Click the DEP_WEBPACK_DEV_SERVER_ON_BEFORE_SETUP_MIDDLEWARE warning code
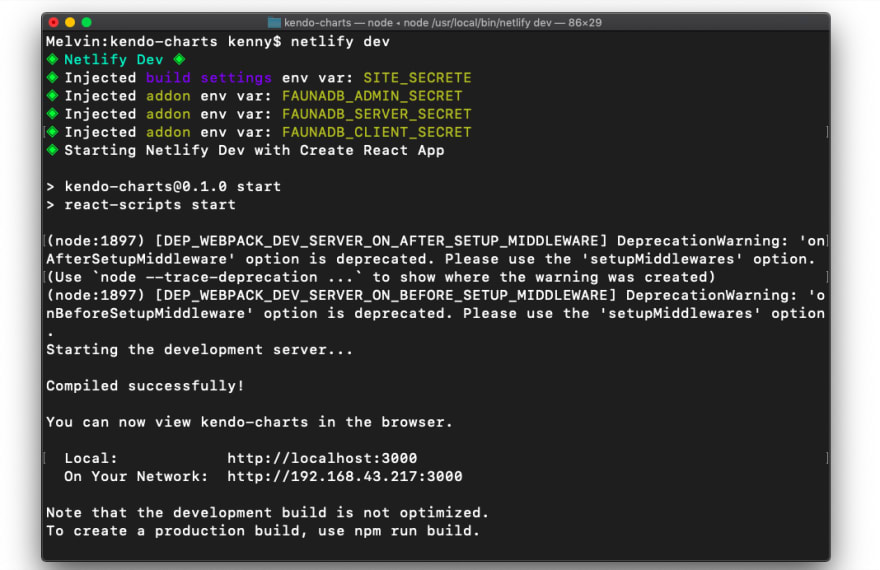Screen dimensions: 880x570 pos(386,295)
